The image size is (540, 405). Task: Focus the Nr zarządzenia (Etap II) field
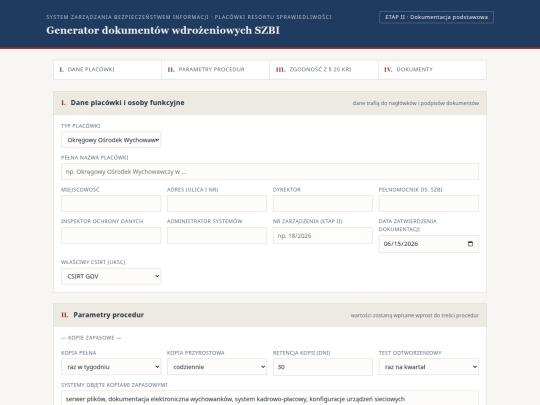tap(323, 236)
